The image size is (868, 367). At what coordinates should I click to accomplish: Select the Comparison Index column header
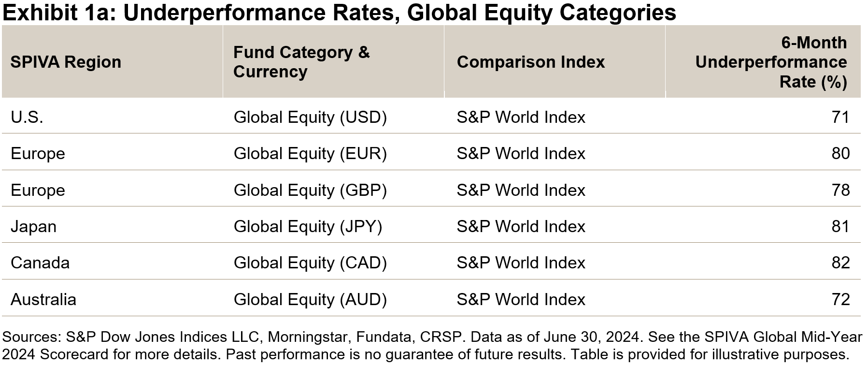[530, 62]
